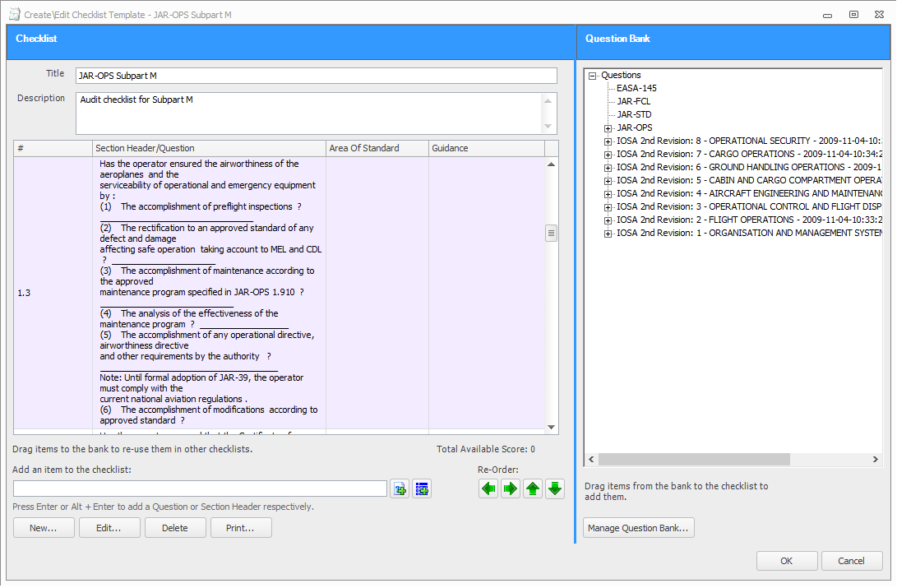Select EASA-145 in the question bank

[636, 88]
